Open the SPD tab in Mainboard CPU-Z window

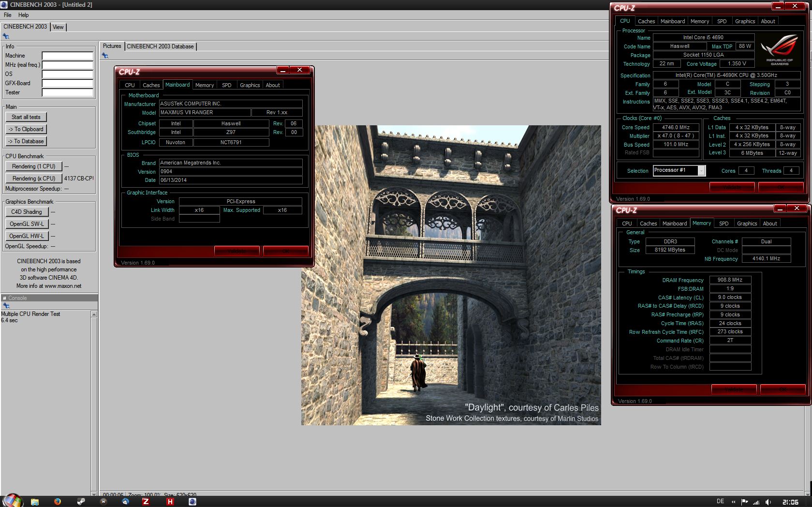226,85
